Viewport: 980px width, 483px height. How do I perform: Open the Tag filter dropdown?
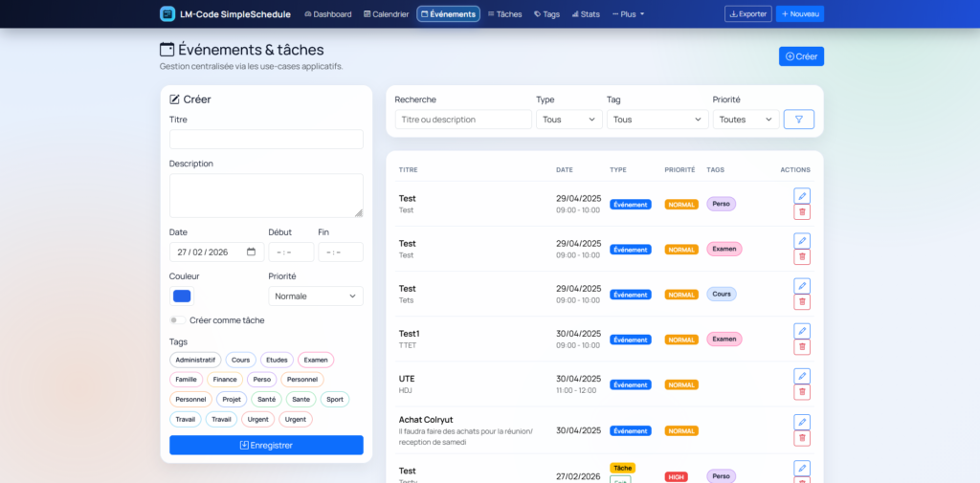(658, 120)
